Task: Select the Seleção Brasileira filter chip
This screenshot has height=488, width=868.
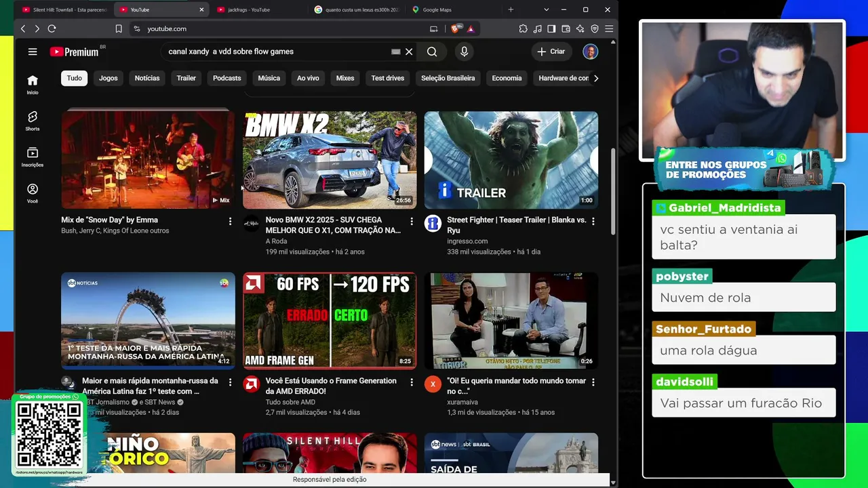Action: 448,78
